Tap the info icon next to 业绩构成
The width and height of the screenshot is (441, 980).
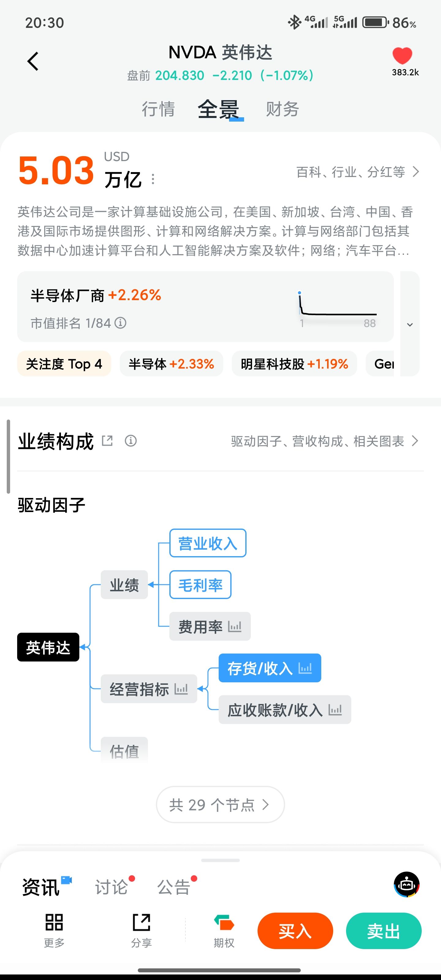pos(130,441)
